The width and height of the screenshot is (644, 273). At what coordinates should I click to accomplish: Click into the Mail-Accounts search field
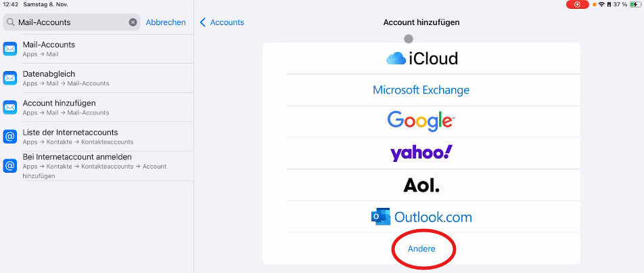tap(72, 22)
